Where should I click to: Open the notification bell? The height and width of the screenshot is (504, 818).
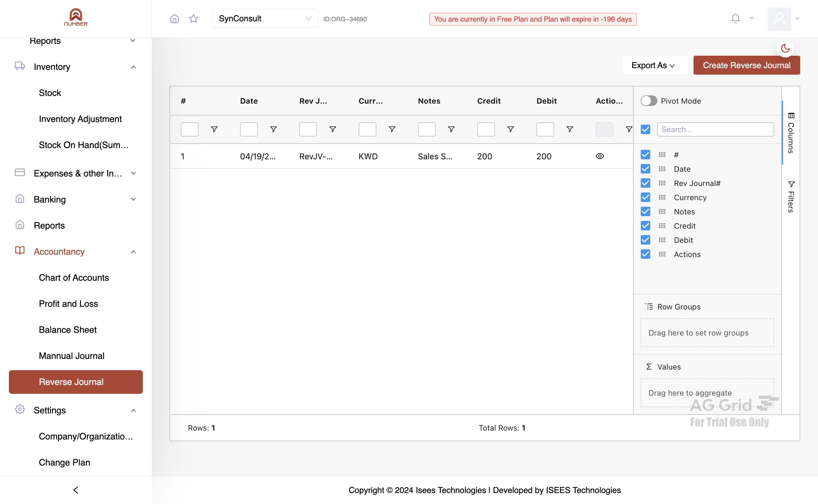[x=735, y=18]
